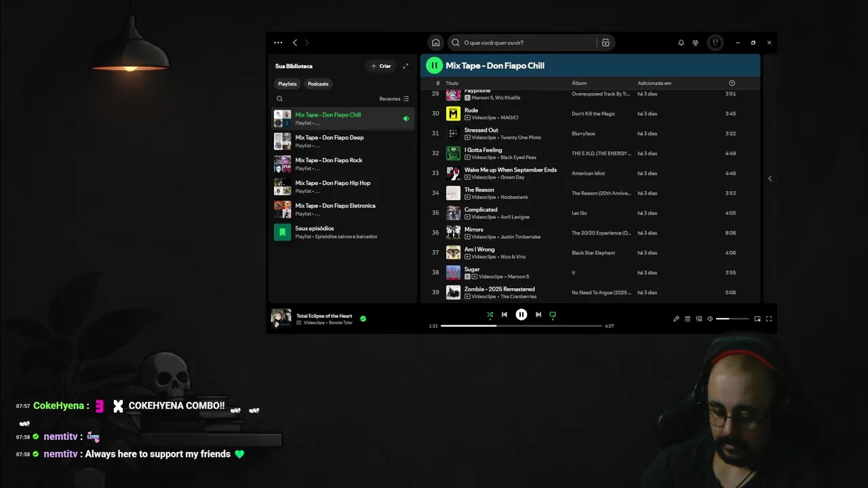Open artist link Justin Timberlake
This screenshot has height=488, width=868.
click(520, 237)
